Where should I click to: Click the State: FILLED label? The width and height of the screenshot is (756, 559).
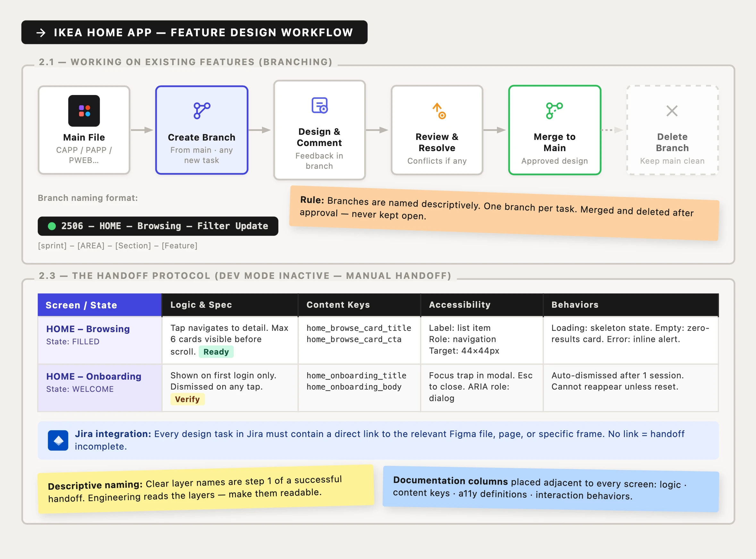coord(73,342)
